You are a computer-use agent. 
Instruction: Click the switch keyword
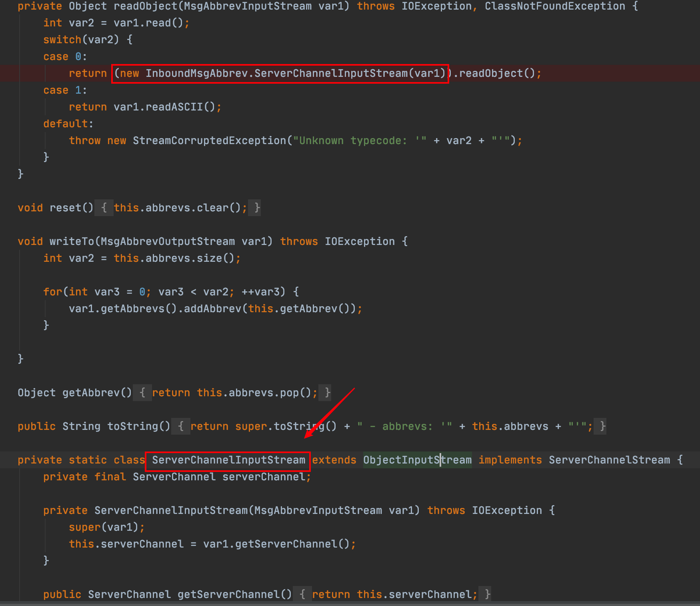point(62,40)
